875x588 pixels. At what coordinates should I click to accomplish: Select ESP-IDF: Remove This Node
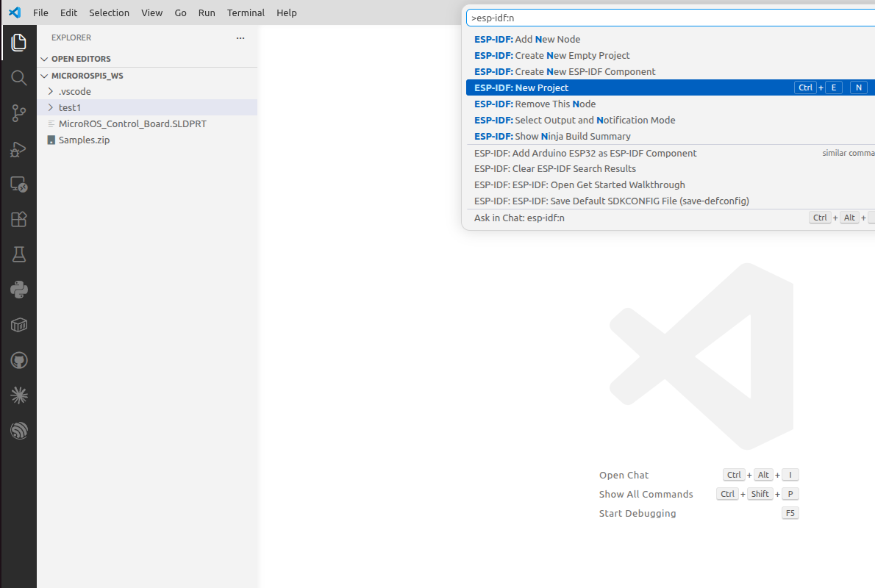point(670,104)
